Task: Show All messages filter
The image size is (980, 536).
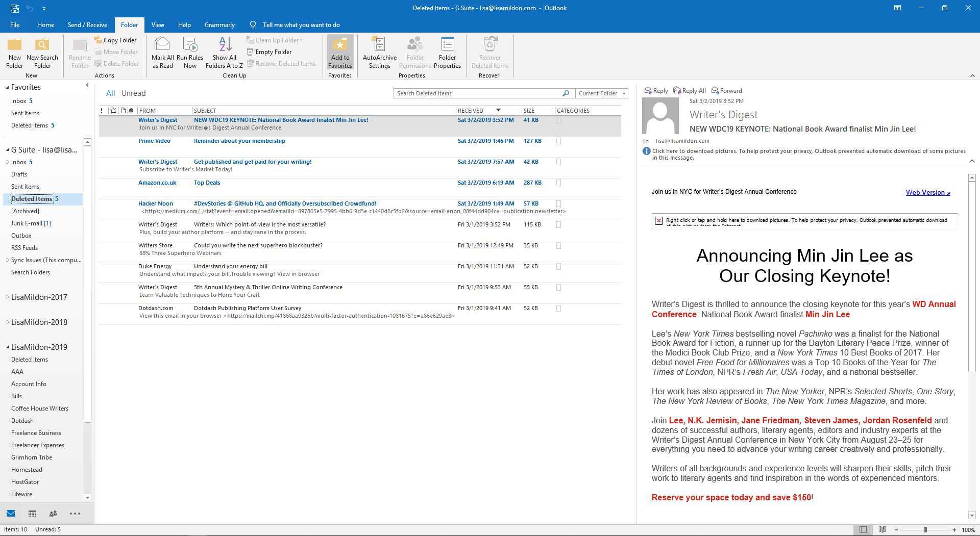Action: (110, 93)
